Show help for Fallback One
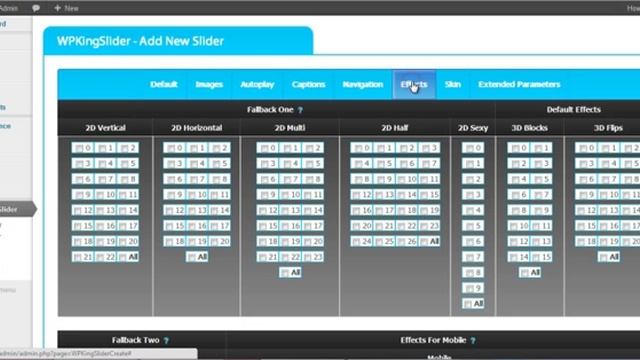 point(300,110)
